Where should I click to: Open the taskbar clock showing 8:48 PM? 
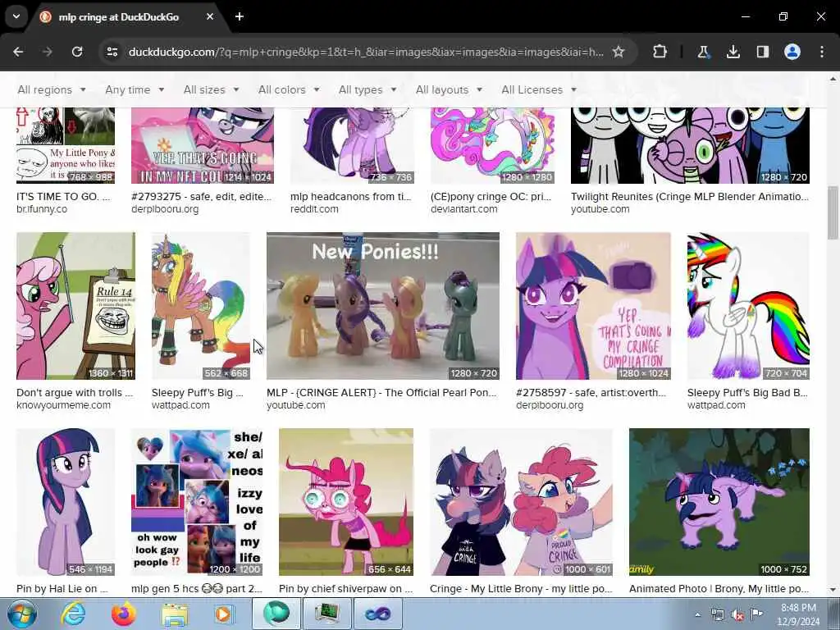click(x=798, y=614)
